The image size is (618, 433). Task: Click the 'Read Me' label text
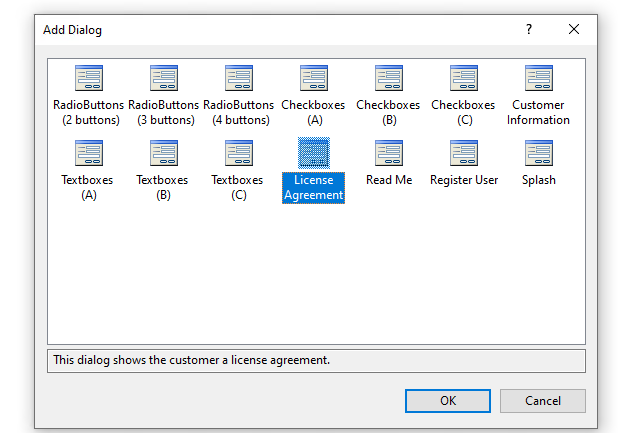click(389, 180)
